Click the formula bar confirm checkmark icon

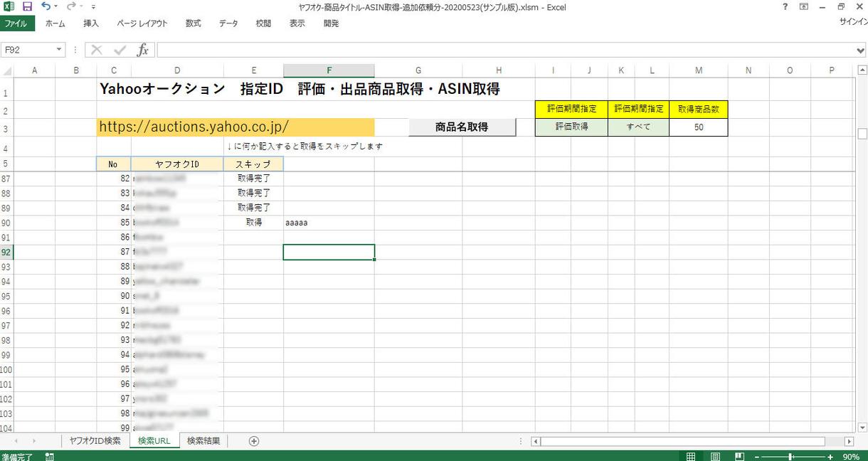coord(120,50)
